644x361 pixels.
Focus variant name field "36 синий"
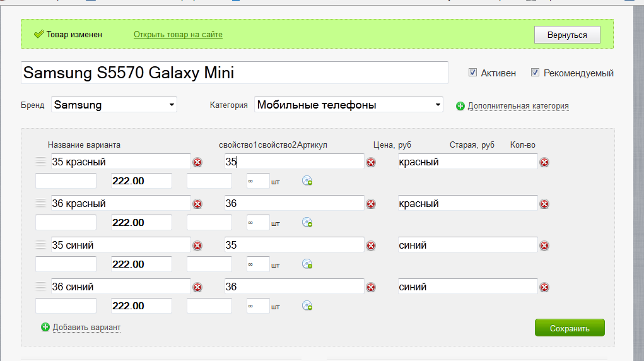[121, 286]
